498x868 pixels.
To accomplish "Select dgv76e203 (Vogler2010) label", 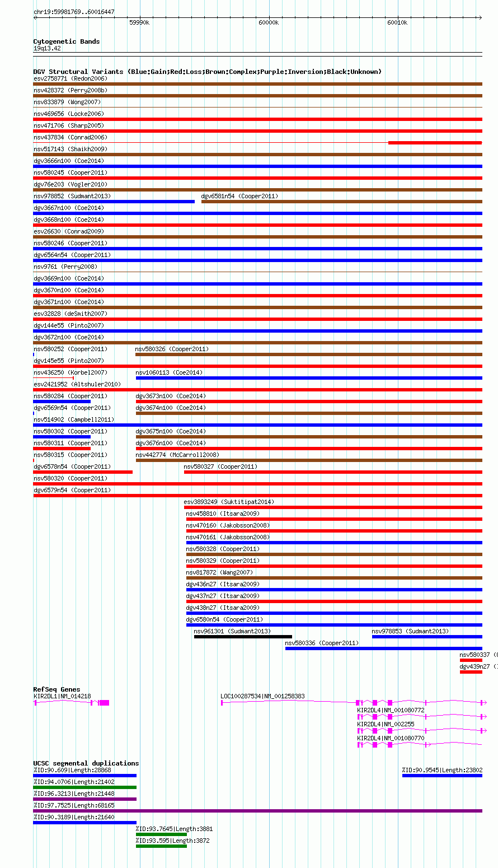I will [x=70, y=184].
